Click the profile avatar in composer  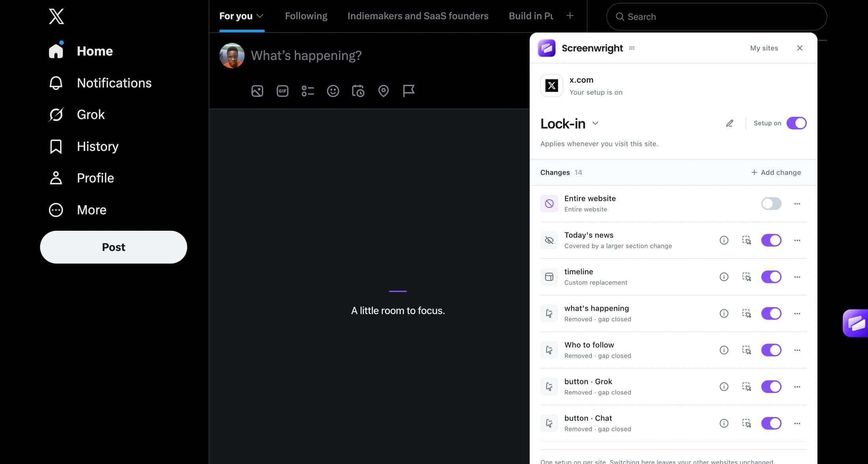click(232, 56)
